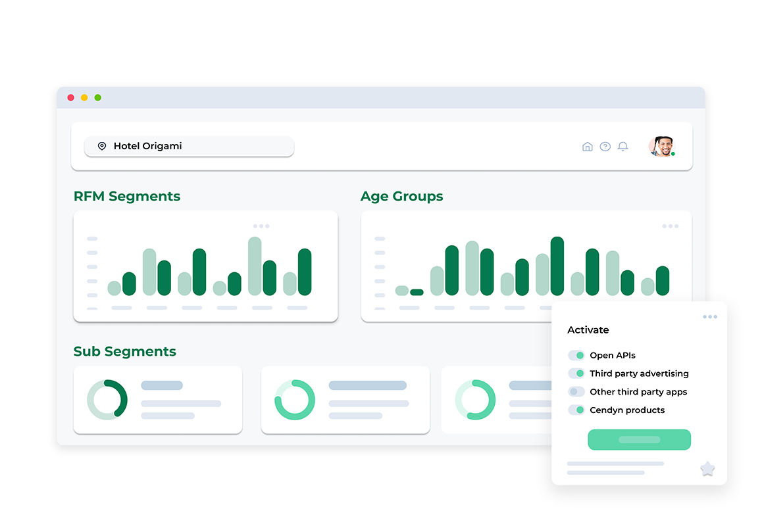Screen dimensions: 762x532
Task: Click the tallest bar in RFM Segments chart
Action: [255, 266]
